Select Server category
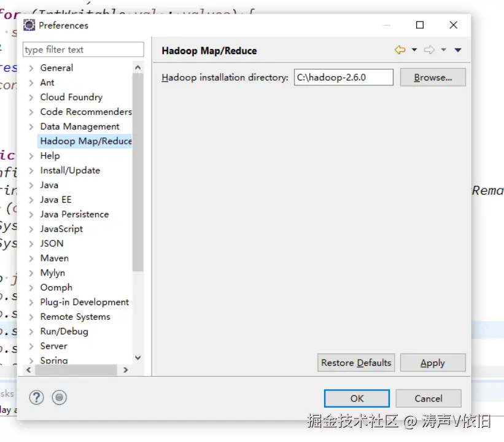504x442 pixels. pyautogui.click(x=53, y=346)
